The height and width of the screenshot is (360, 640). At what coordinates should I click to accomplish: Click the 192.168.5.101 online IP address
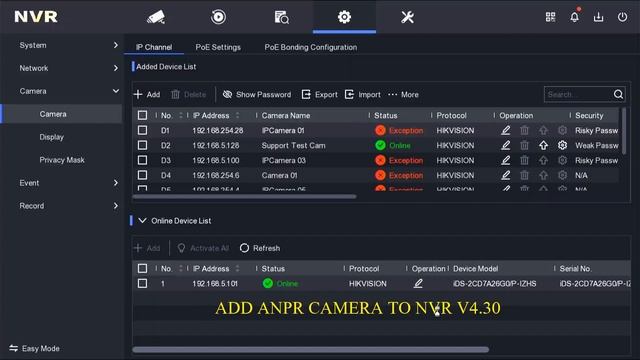pyautogui.click(x=215, y=283)
